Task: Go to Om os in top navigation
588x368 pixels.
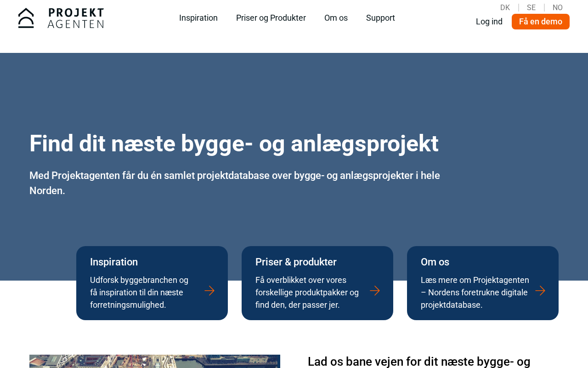Action: (336, 18)
